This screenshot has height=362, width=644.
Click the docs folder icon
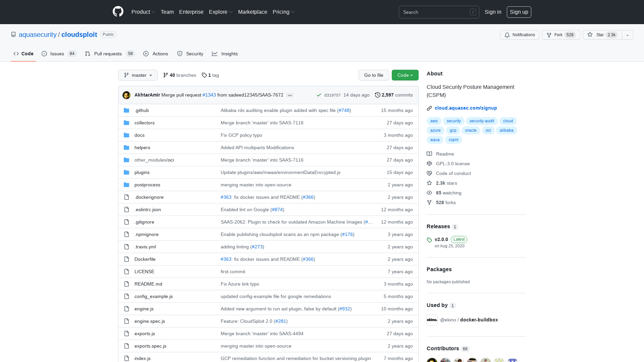(126, 135)
